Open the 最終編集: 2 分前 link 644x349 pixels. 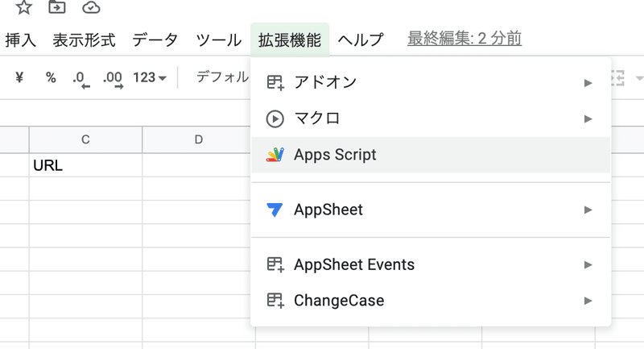coord(464,39)
